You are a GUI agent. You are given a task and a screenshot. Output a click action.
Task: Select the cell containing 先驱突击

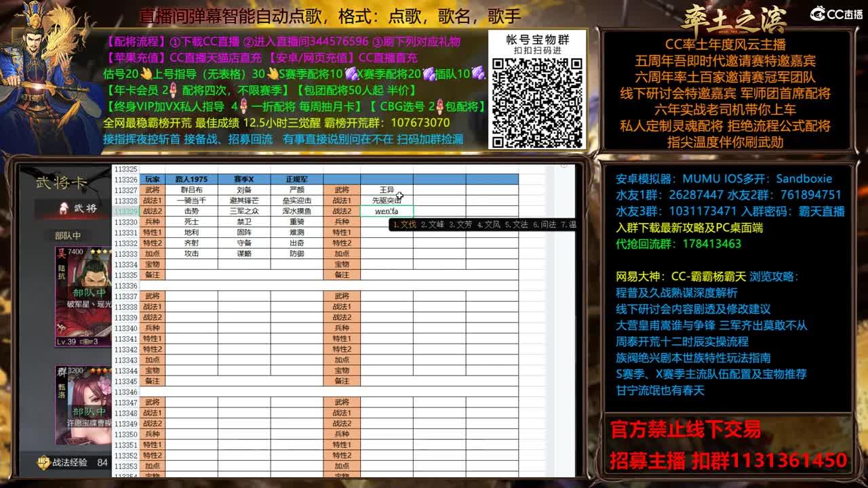(387, 201)
